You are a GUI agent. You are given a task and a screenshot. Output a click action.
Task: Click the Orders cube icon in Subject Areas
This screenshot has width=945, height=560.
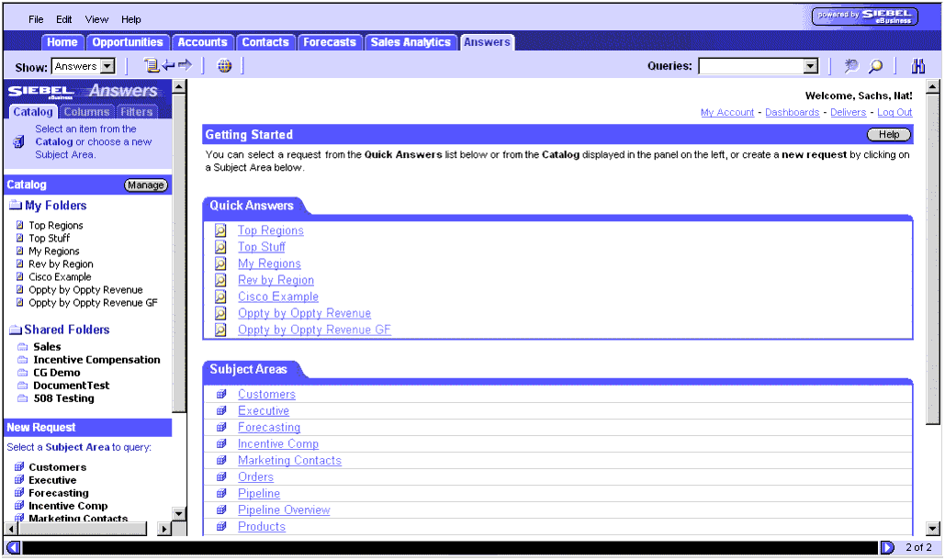pyautogui.click(x=221, y=476)
